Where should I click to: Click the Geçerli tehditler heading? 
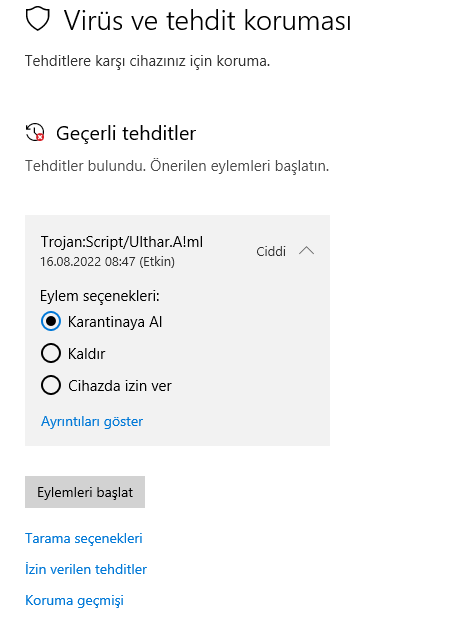click(x=126, y=133)
